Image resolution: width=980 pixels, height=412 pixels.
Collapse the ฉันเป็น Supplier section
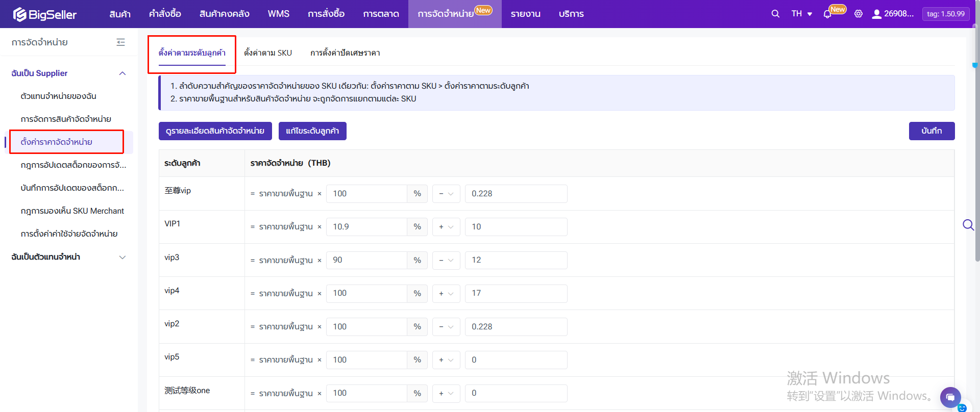[x=122, y=73]
